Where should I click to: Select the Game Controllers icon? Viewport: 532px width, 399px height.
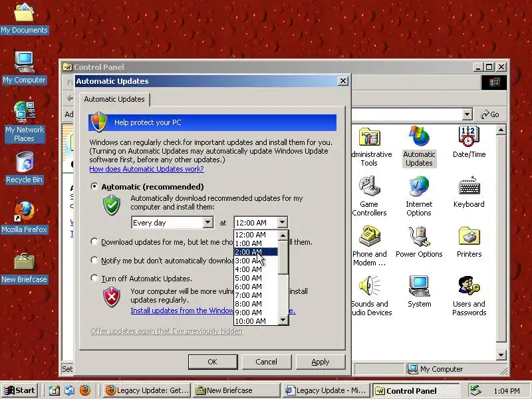point(370,196)
